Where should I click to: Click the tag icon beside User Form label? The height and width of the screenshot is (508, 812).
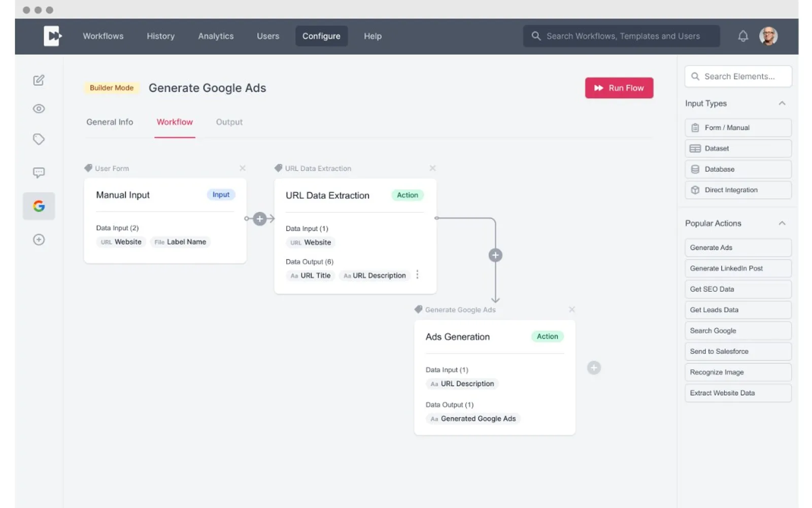point(88,168)
